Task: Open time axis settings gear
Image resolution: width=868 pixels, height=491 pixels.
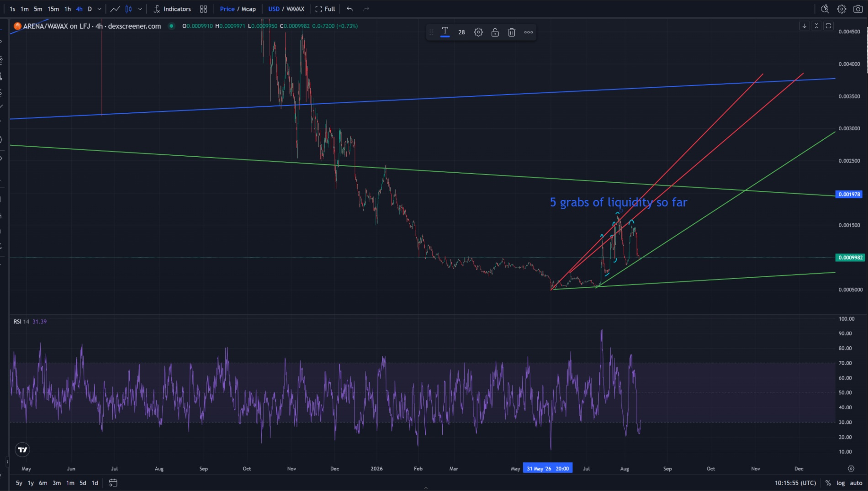Action: 851,469
